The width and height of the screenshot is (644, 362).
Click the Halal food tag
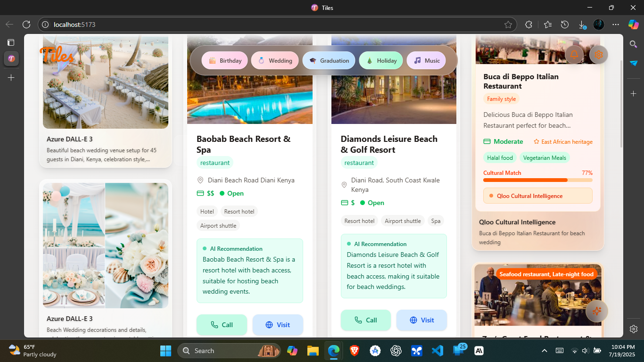click(500, 158)
